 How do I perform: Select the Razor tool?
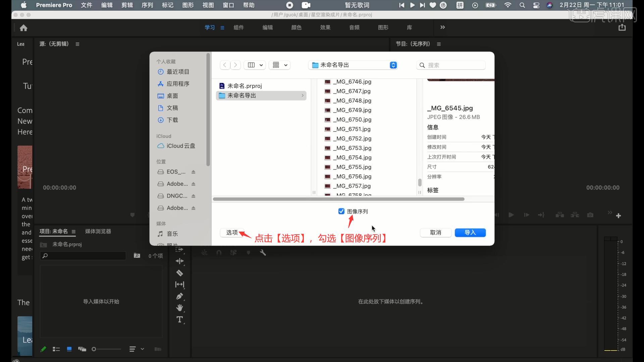tap(180, 273)
